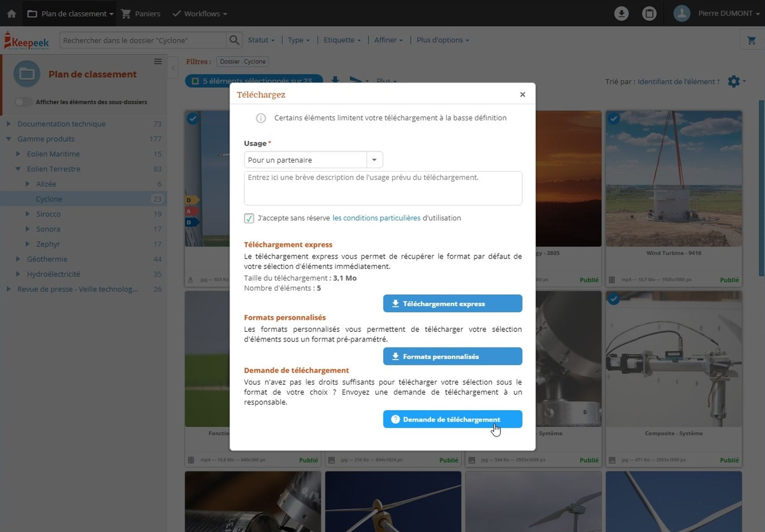Deselect the Wind Turbine - 9416 thumbnail checkmark

click(x=614, y=118)
